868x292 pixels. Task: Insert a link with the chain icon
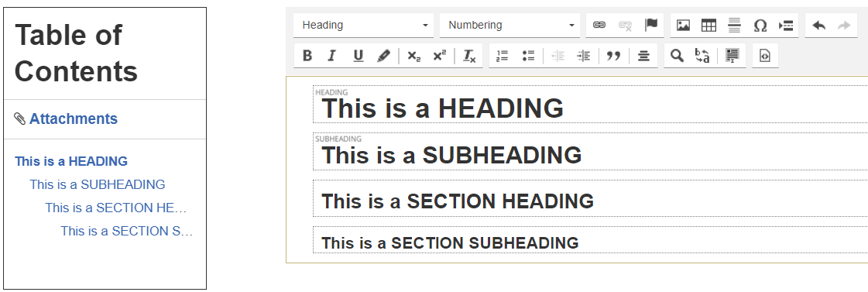[x=599, y=25]
